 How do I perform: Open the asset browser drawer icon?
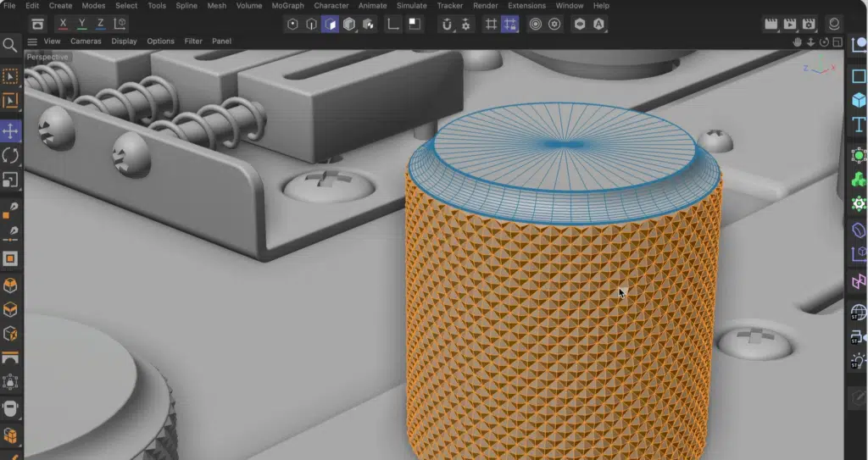tap(37, 24)
